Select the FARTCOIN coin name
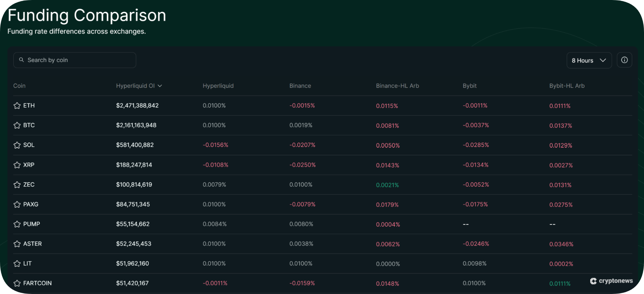The width and height of the screenshot is (644, 294). click(x=37, y=283)
